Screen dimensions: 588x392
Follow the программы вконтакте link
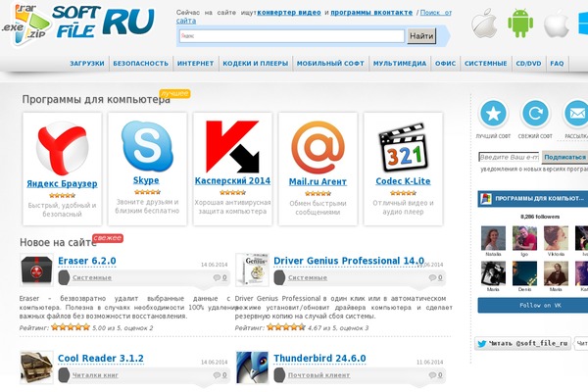pos(371,13)
